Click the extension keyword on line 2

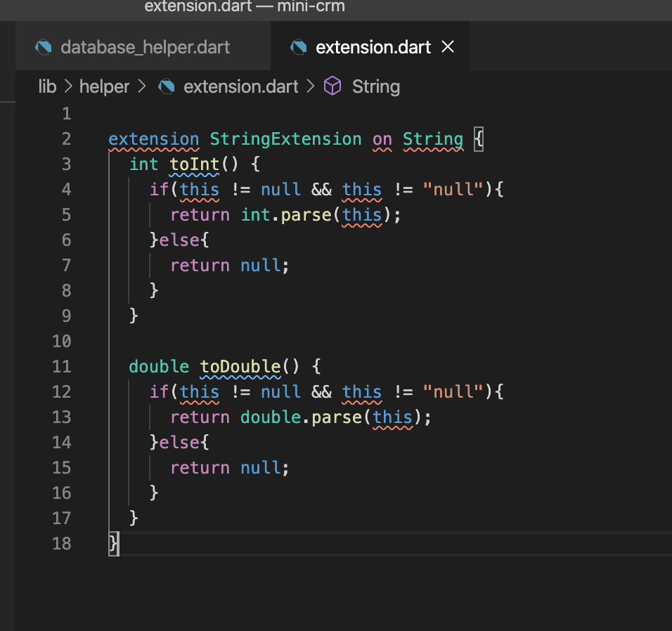click(x=153, y=139)
